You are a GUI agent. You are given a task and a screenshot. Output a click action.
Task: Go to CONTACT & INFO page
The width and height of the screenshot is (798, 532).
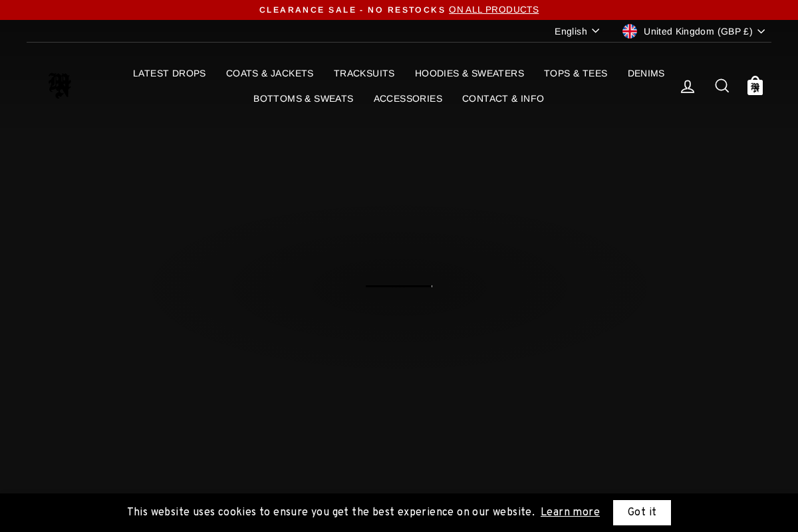tap(503, 98)
